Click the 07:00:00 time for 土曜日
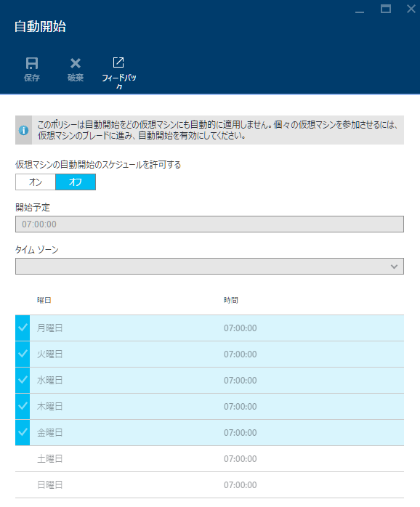 [x=240, y=459]
